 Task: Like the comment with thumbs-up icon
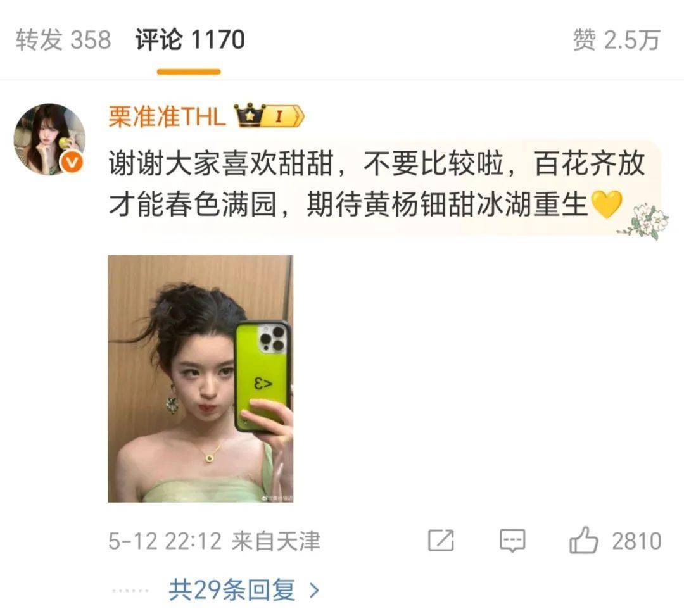tap(583, 539)
